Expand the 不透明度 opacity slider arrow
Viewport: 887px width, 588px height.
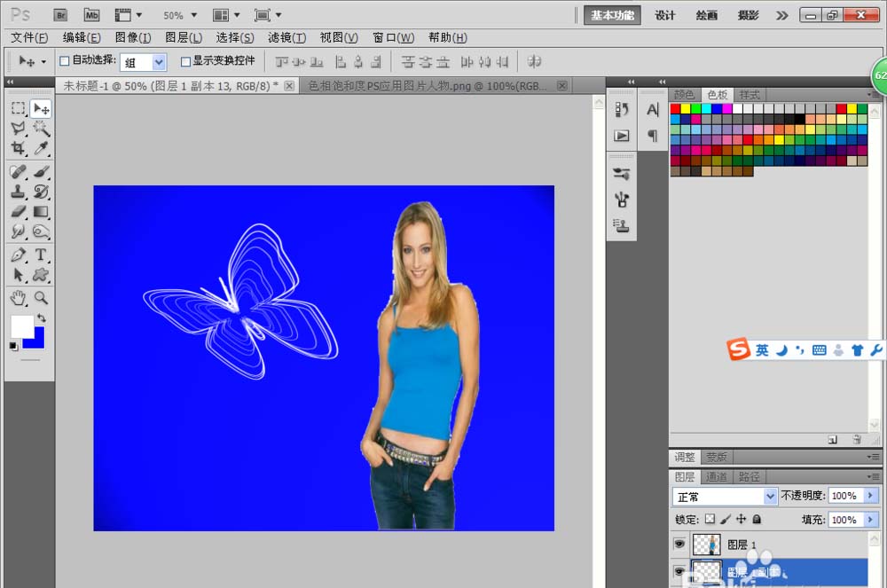(x=871, y=496)
